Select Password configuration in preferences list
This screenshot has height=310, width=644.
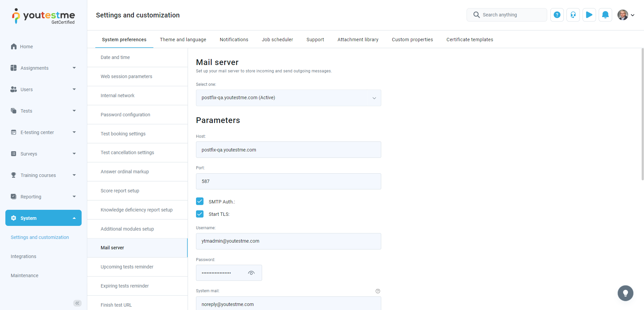pos(126,115)
